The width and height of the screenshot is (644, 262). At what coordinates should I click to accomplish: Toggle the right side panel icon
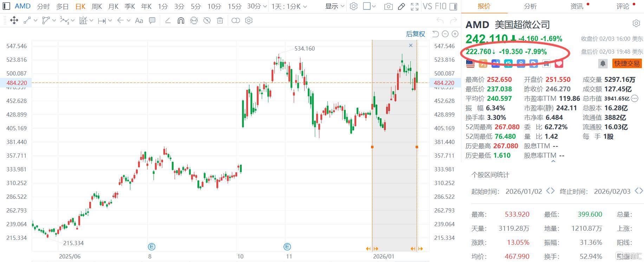[x=453, y=7]
